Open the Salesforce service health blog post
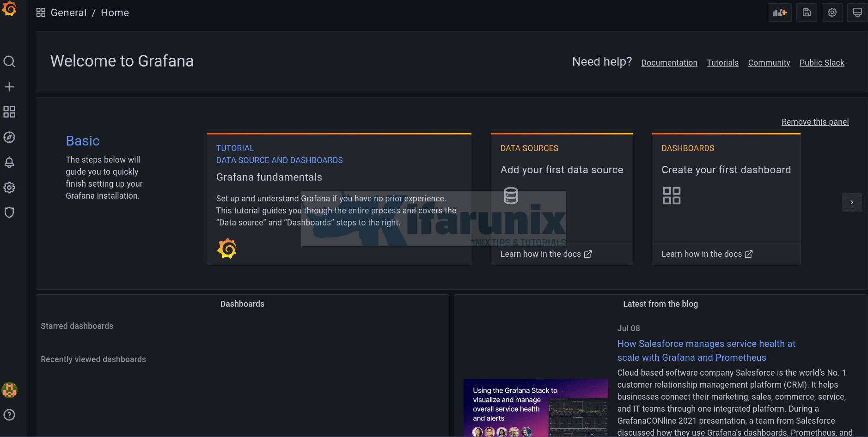The image size is (868, 437). [706, 351]
